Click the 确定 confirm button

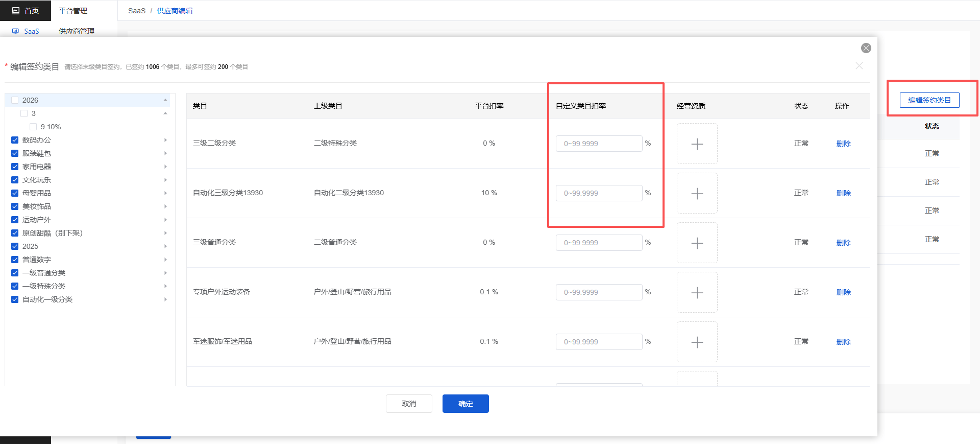point(465,404)
